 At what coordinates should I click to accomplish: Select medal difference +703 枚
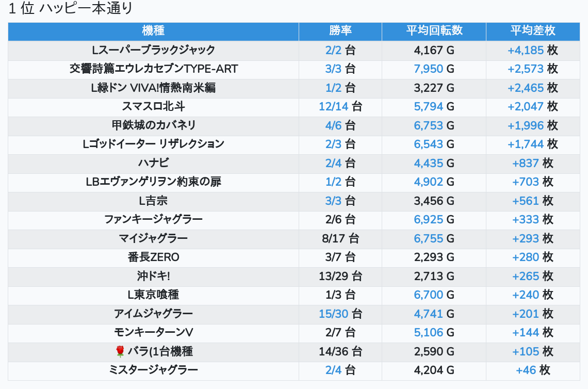point(533,182)
